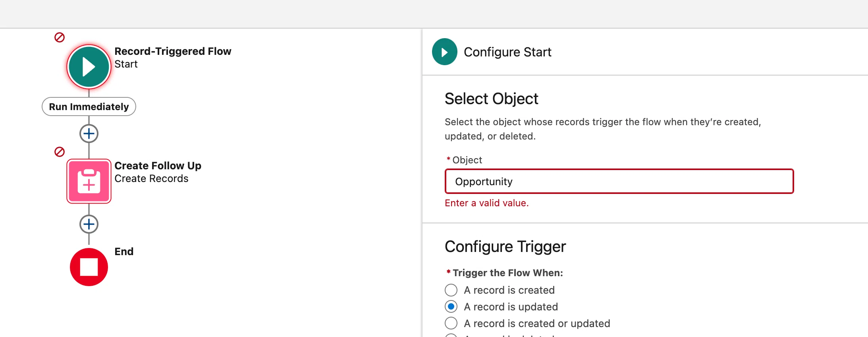Click the Configure Start header play icon
The image size is (868, 337).
(445, 52)
